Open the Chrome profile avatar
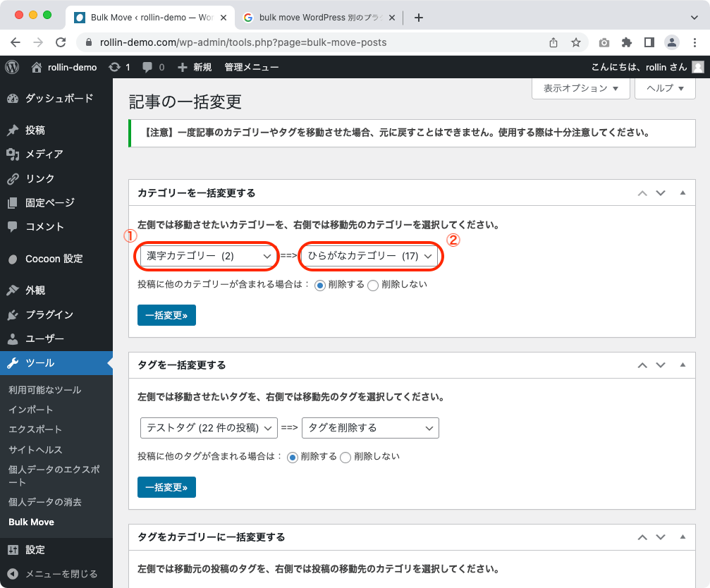This screenshot has height=588, width=710. coord(672,42)
